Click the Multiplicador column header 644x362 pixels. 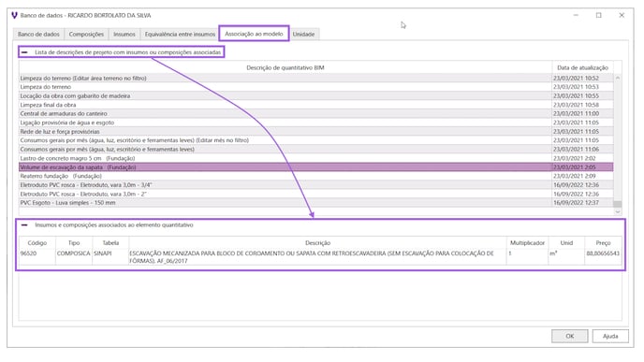[x=527, y=243]
